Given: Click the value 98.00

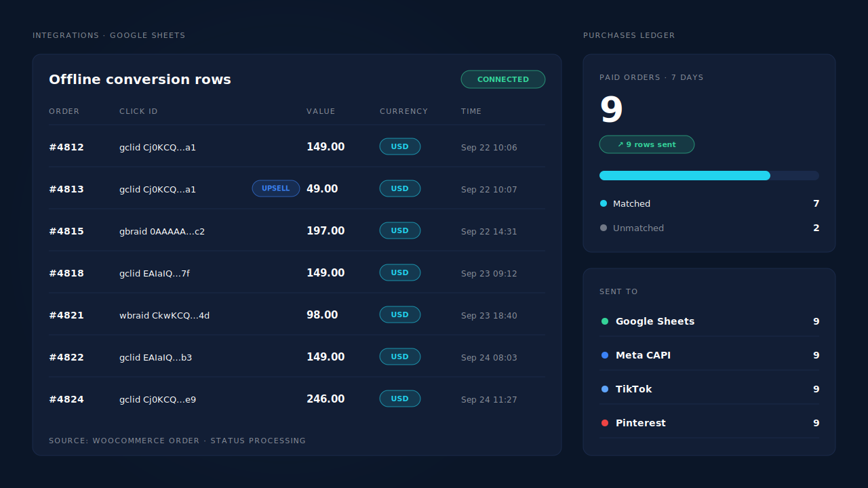Looking at the screenshot, I should click(322, 315).
